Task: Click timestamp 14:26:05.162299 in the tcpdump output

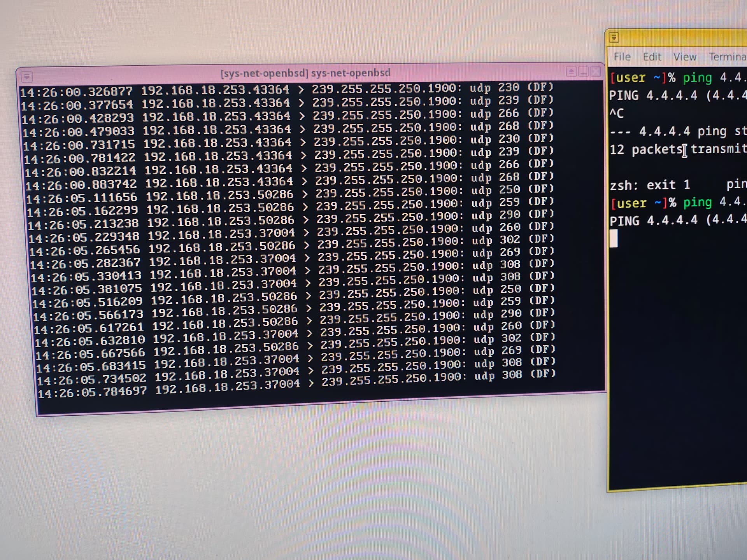Action: pyautogui.click(x=83, y=211)
